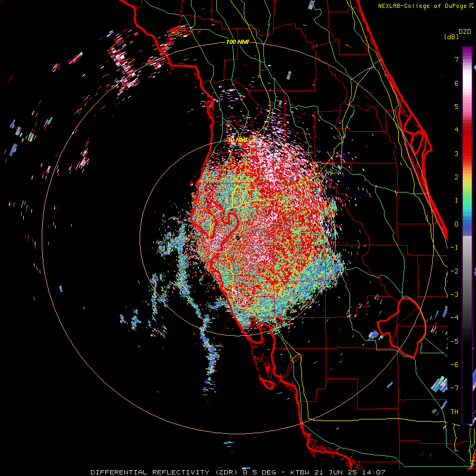The width and height of the screenshot is (476, 476).
Task: Select the 3 dB tick label on the scale
Action: coord(456,153)
